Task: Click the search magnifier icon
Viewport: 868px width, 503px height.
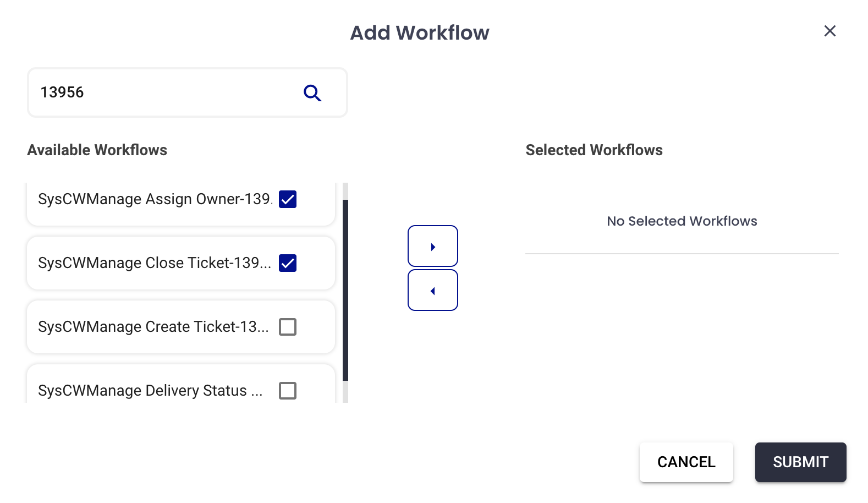Action: point(312,93)
